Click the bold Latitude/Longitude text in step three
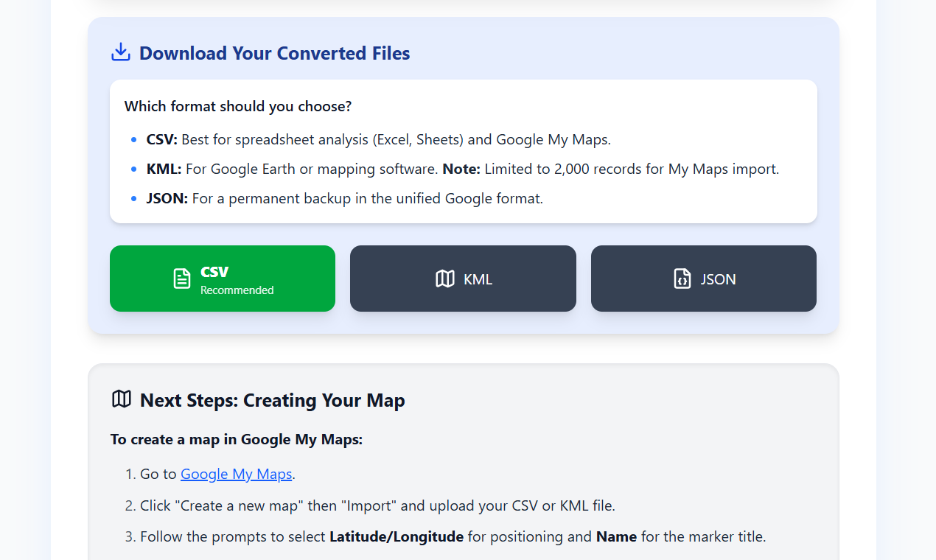The height and width of the screenshot is (560, 936). pyautogui.click(x=396, y=536)
